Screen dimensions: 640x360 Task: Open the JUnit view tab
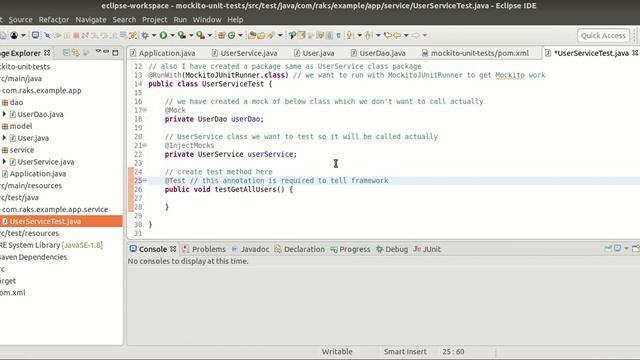coord(427,249)
